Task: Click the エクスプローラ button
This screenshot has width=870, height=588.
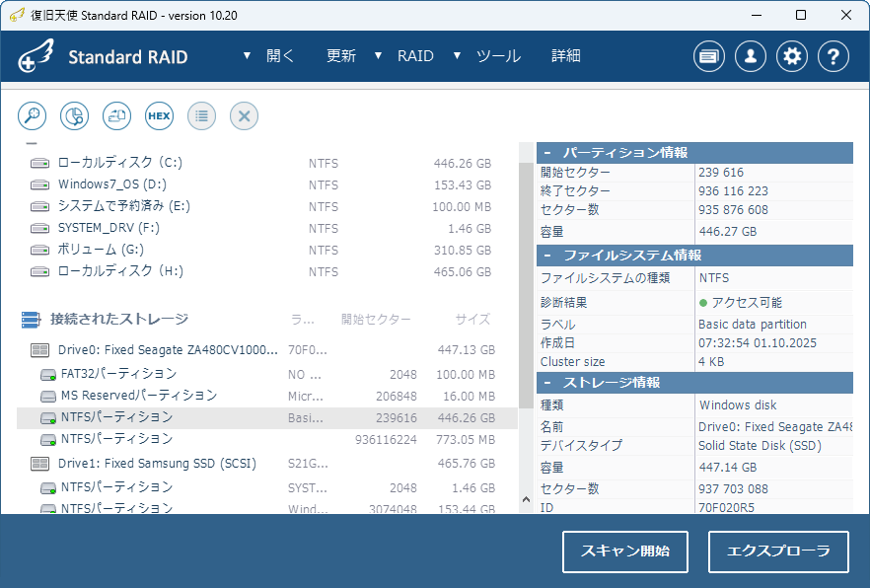Action: pos(778,551)
